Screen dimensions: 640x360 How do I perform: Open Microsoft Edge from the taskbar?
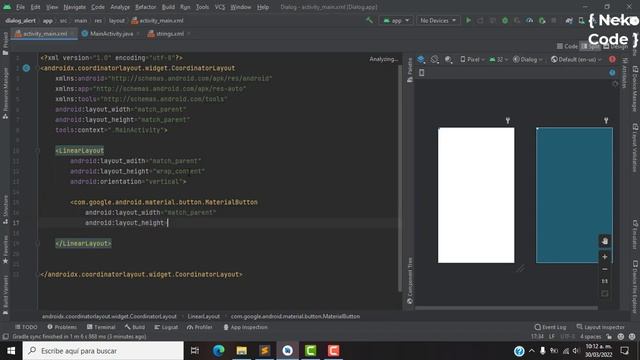coord(218,351)
